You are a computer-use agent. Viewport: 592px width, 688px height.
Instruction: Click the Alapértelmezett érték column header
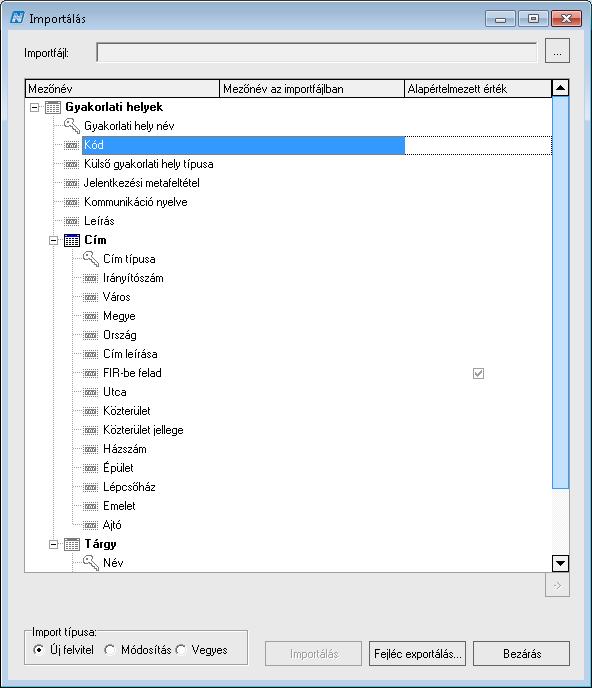coord(477,89)
